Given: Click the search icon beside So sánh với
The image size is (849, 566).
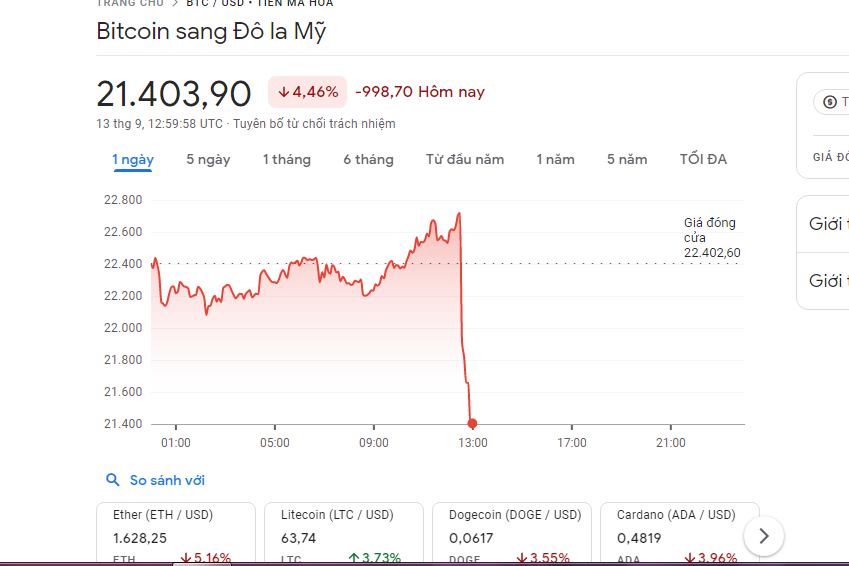Looking at the screenshot, I should click(113, 481).
